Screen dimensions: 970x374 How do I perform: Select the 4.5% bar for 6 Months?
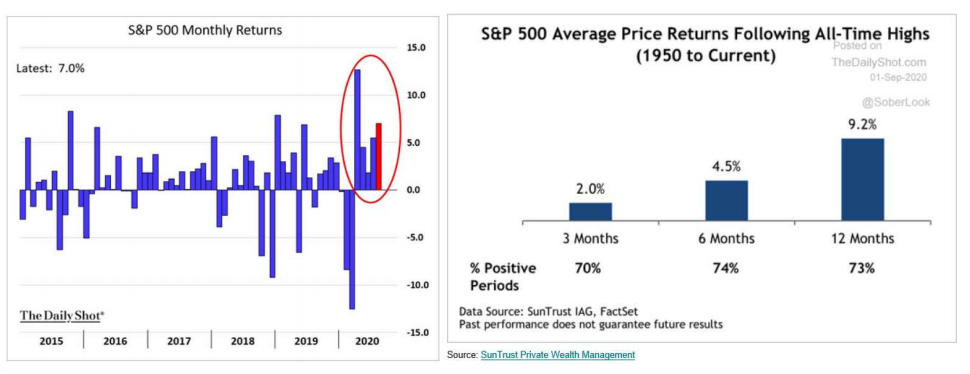(726, 200)
